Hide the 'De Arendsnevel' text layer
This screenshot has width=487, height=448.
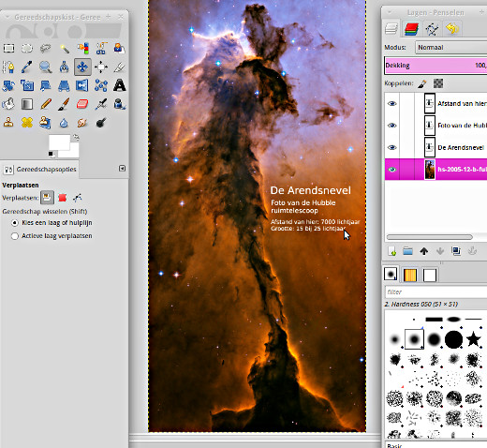pyautogui.click(x=392, y=147)
